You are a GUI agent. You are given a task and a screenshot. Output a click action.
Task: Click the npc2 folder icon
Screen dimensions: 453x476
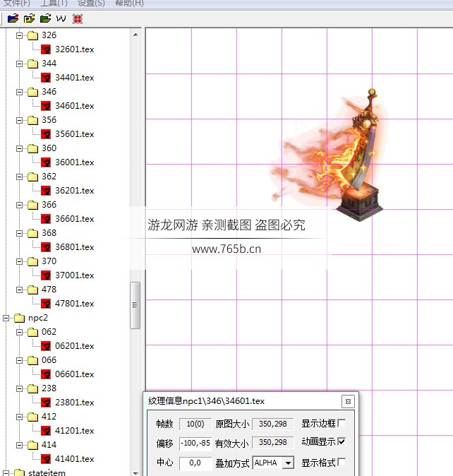(x=20, y=318)
